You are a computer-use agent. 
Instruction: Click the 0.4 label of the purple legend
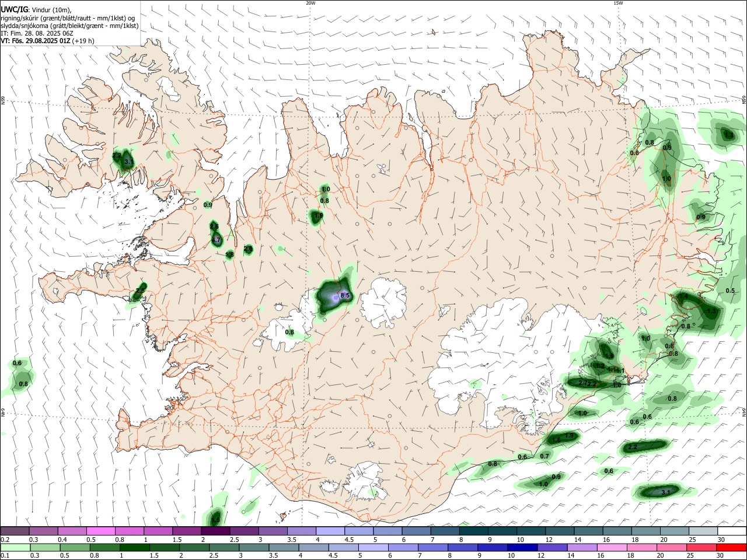coord(62,540)
